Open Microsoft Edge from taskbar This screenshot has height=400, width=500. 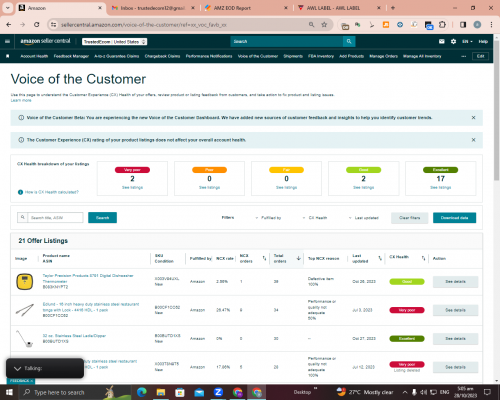[x=142, y=392]
